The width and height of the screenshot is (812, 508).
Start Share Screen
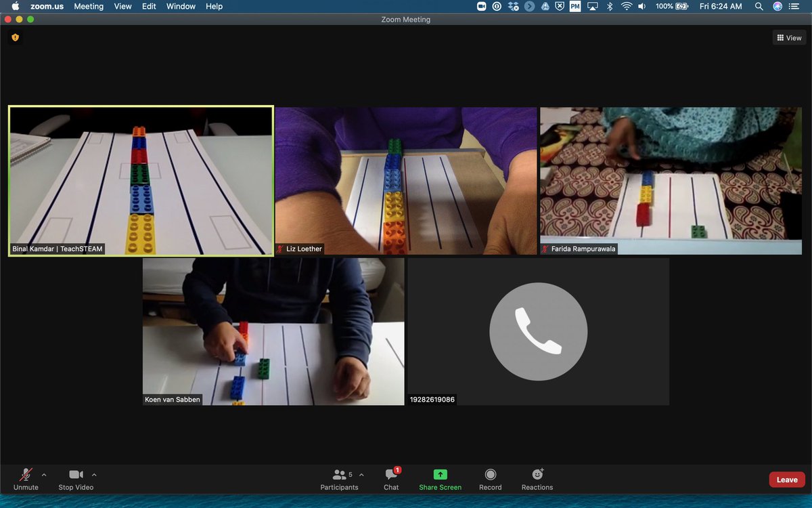point(440,479)
